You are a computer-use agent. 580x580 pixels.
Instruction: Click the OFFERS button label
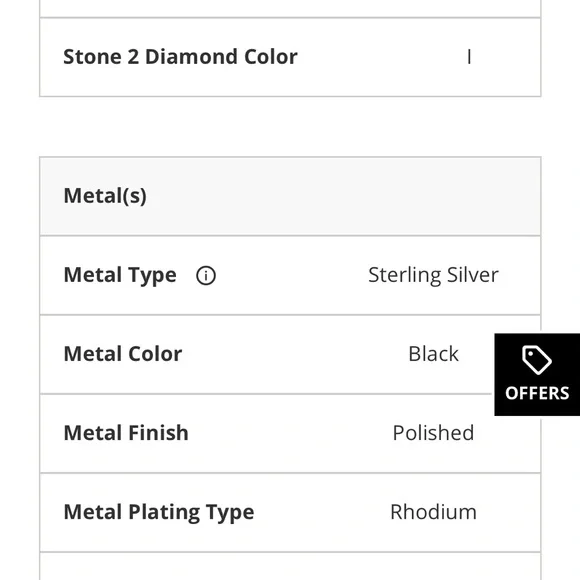pos(537,393)
